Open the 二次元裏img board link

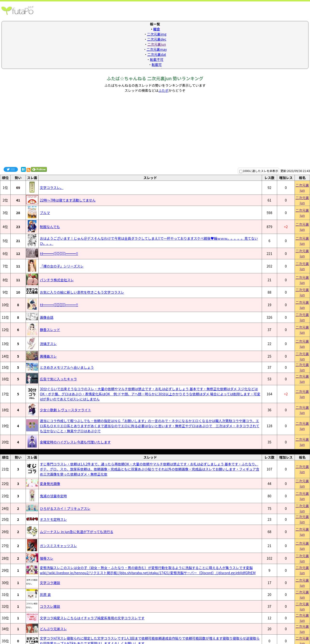(157, 34)
